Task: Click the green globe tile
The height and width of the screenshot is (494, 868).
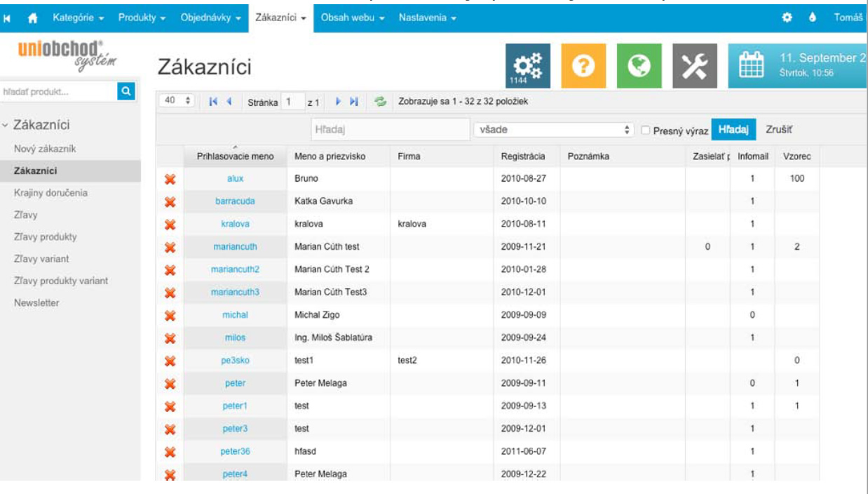Action: [639, 67]
